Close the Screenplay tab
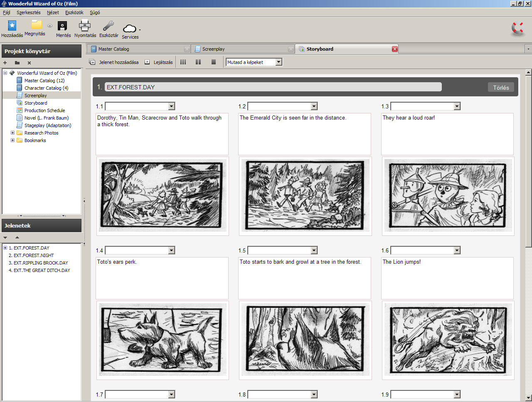This screenshot has width=532, height=402. pos(291,49)
